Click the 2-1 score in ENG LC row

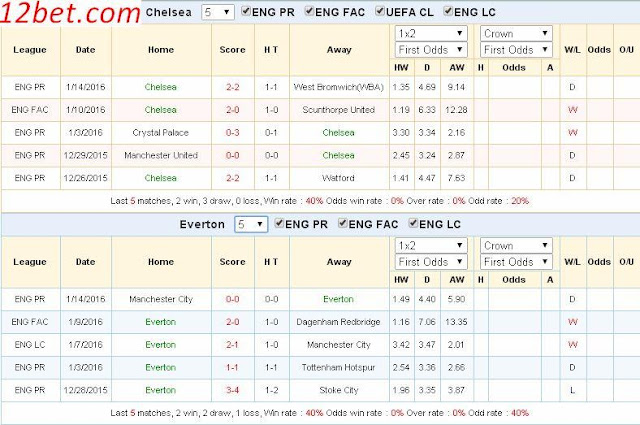click(233, 345)
